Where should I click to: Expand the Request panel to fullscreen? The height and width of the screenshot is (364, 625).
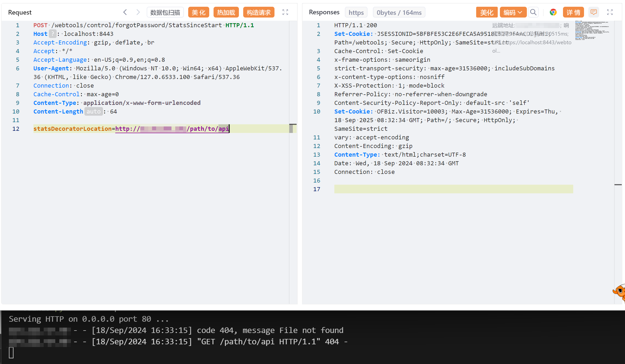pos(285,12)
